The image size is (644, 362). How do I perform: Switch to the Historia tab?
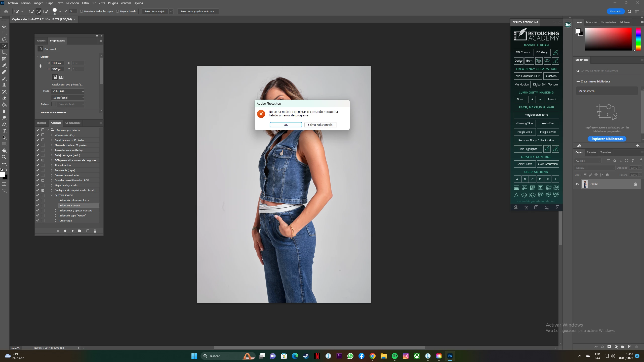tap(42, 123)
